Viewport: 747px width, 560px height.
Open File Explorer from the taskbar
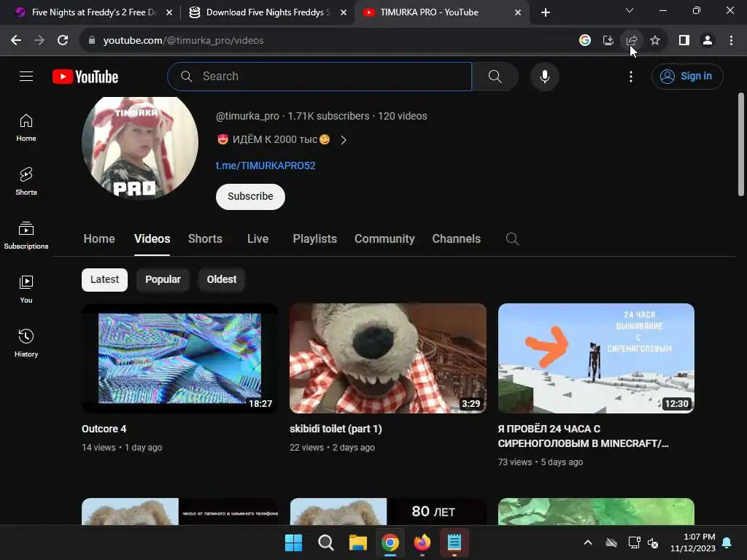tap(357, 542)
